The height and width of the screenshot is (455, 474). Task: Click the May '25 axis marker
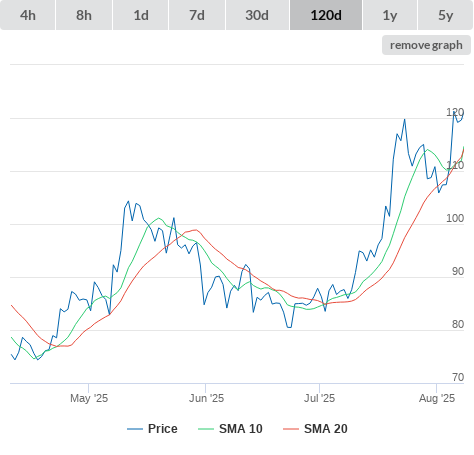89,398
